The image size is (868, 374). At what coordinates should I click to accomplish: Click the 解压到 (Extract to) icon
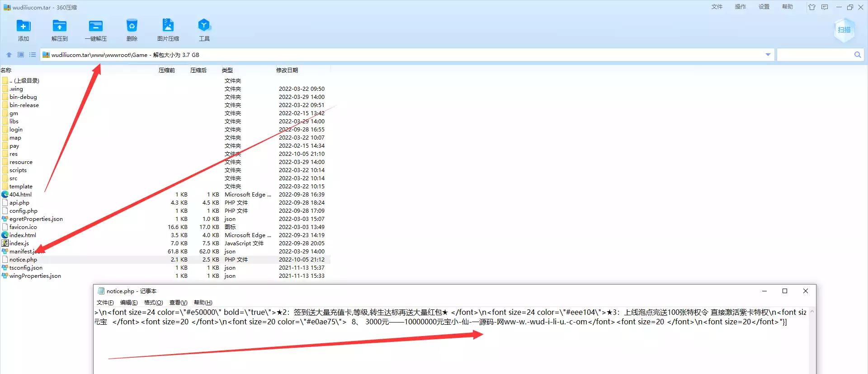click(x=60, y=30)
